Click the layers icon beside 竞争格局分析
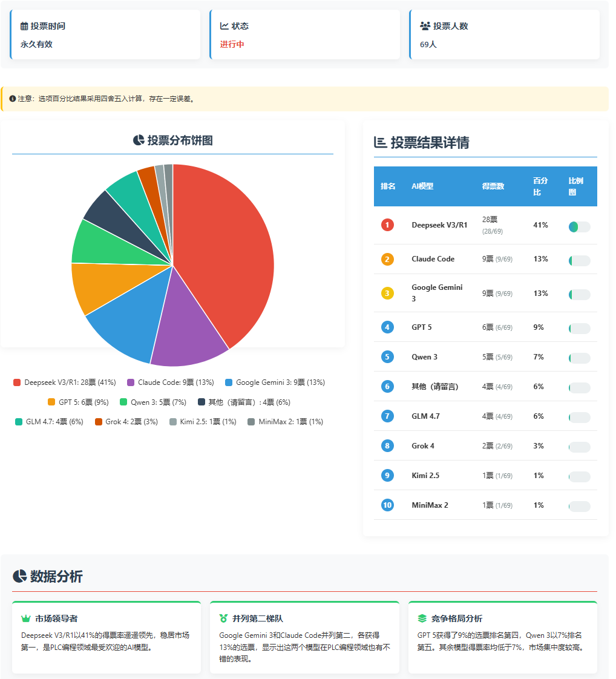 (x=422, y=618)
